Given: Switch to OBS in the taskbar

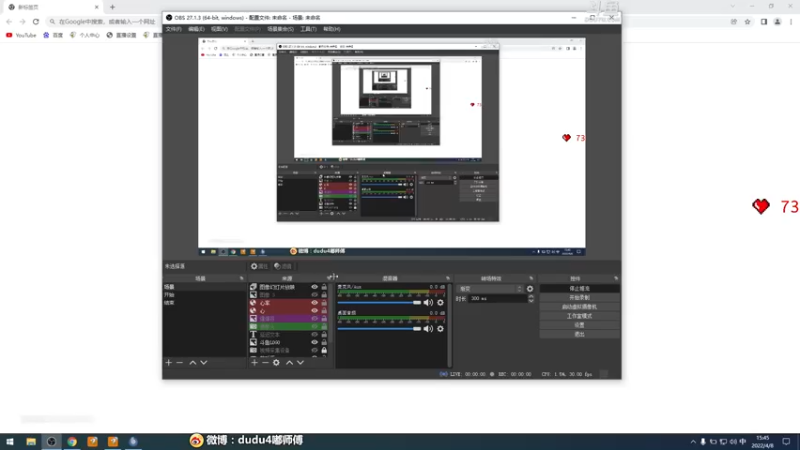Looking at the screenshot, I should tap(52, 441).
